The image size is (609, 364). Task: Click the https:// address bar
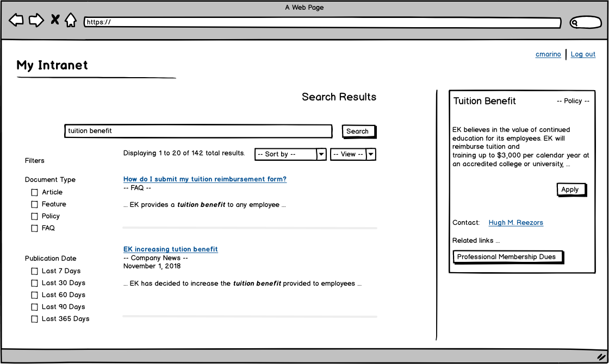click(x=322, y=22)
